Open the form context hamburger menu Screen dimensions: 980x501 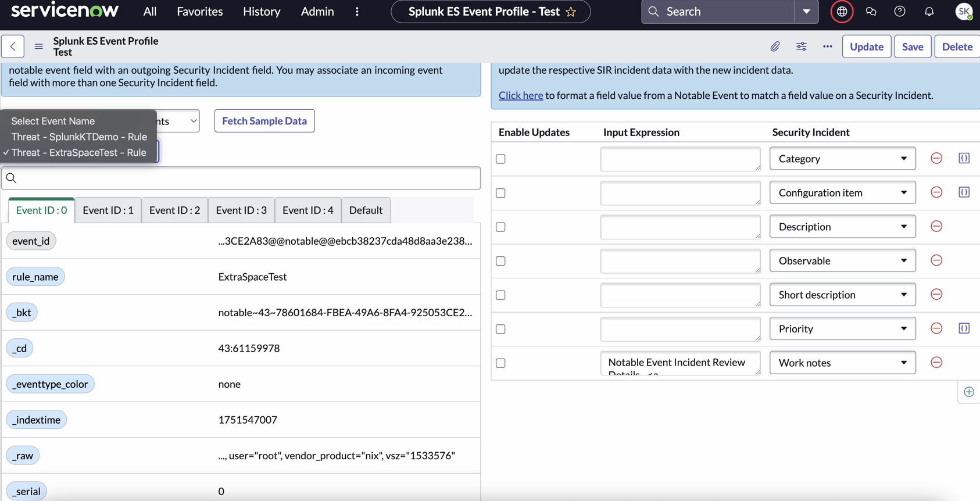[x=39, y=46]
